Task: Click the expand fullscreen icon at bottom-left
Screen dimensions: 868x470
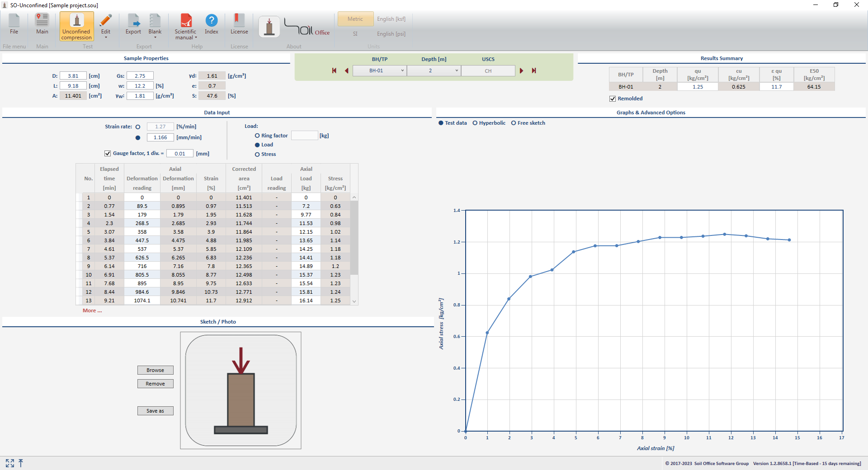Action: pyautogui.click(x=10, y=463)
